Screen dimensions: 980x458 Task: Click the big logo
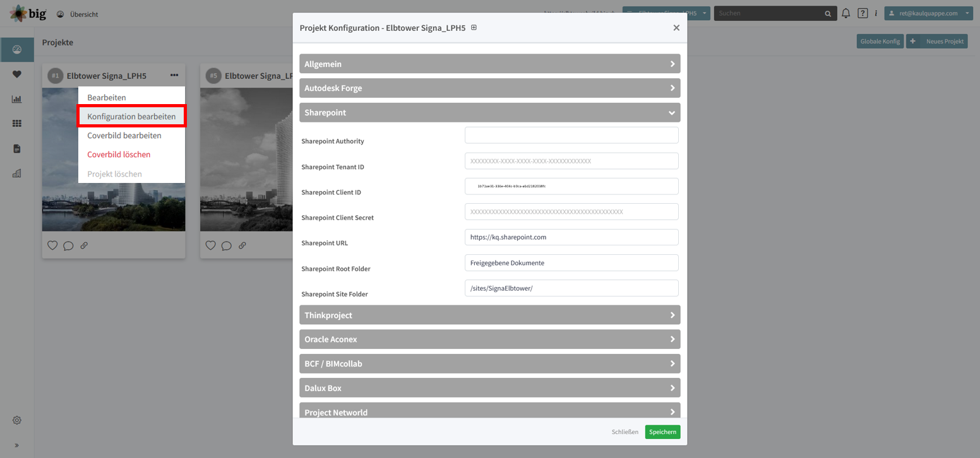pos(28,13)
